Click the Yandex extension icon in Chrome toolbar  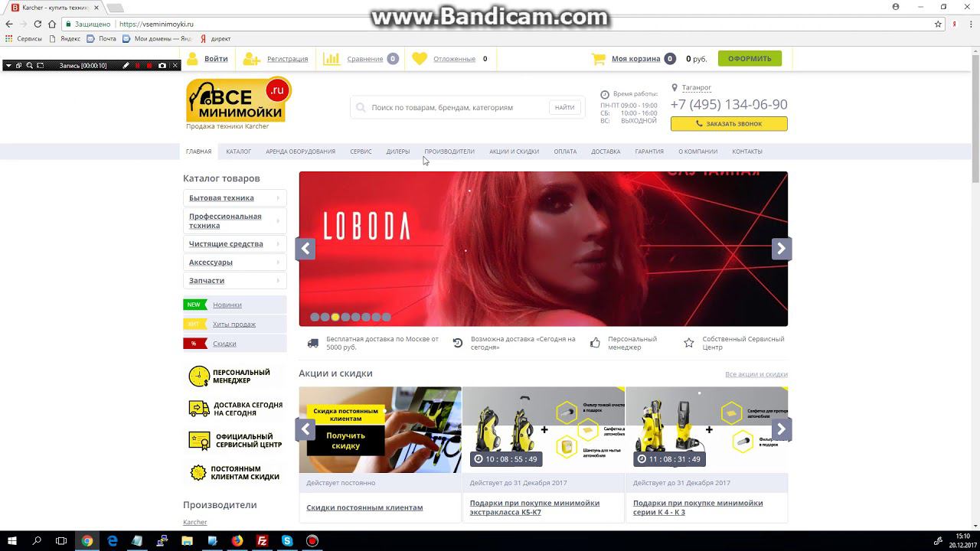coord(955,24)
